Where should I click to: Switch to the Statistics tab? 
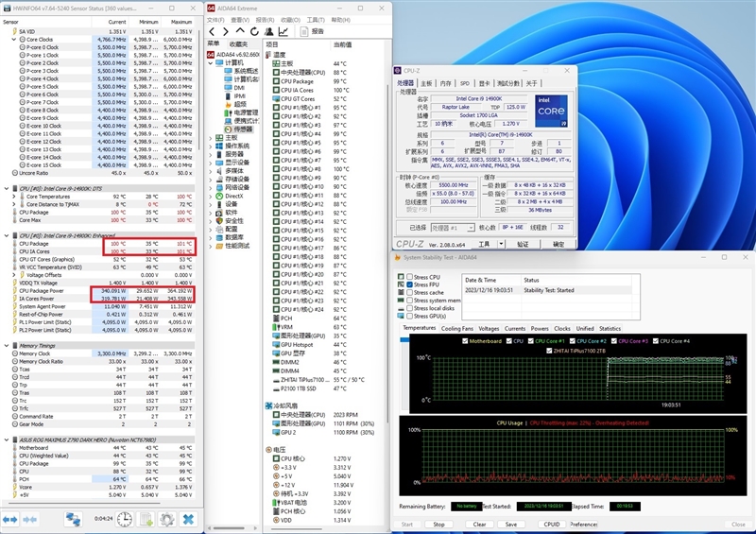(x=610, y=329)
